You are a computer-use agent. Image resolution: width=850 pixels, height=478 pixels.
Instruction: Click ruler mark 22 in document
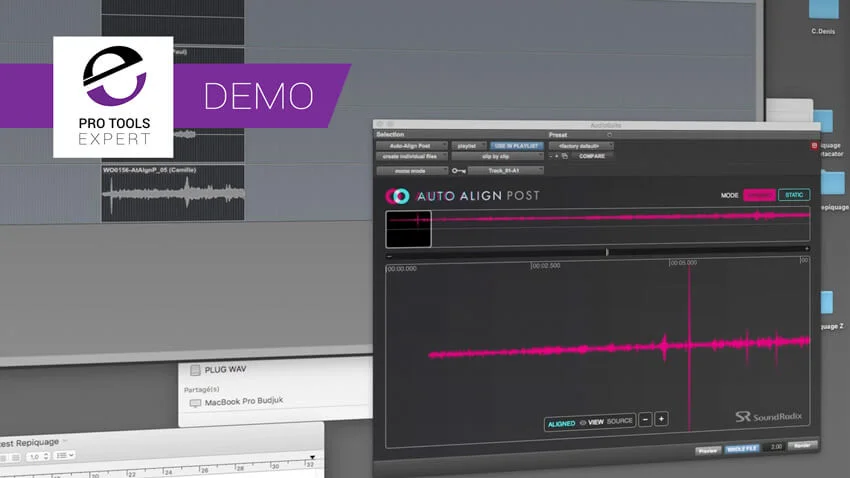pos(132,474)
